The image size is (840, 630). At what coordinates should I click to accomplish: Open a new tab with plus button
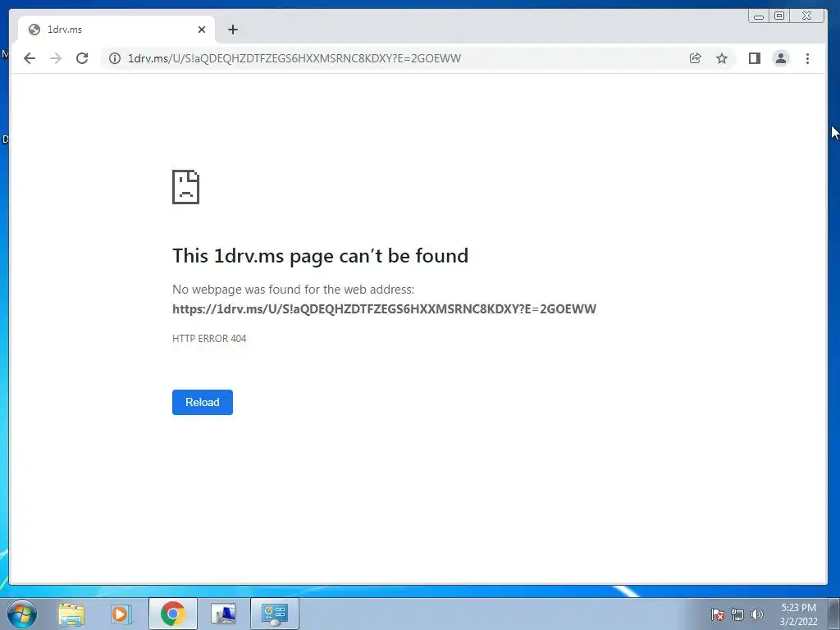click(x=232, y=30)
